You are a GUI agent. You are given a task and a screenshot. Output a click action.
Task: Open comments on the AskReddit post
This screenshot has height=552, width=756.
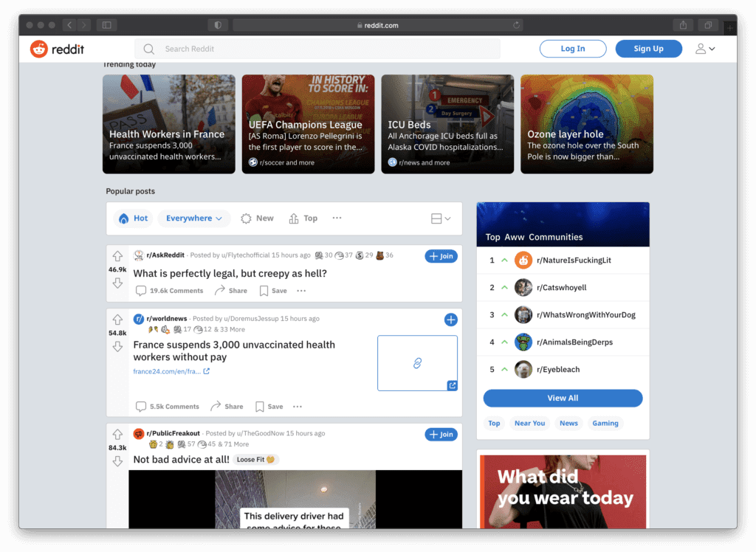pos(168,291)
